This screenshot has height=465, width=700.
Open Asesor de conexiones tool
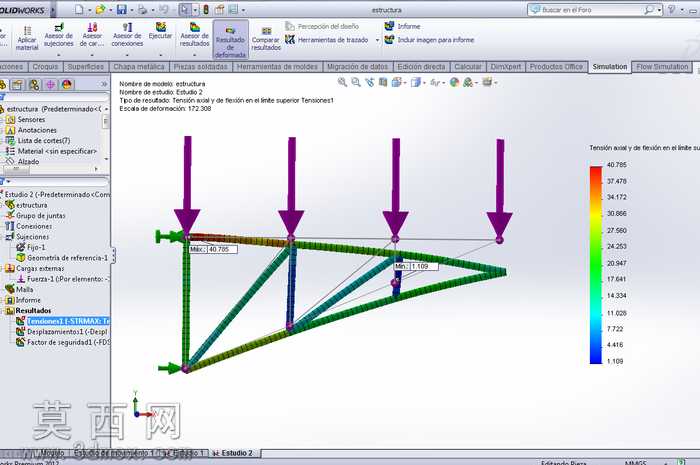pos(127,35)
